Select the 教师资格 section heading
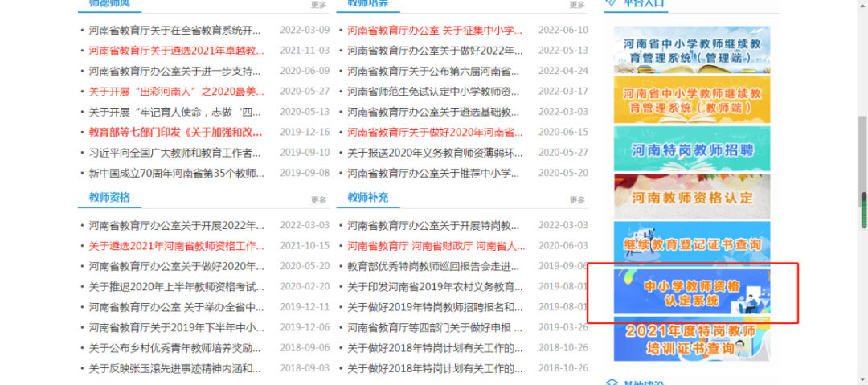 click(x=109, y=197)
